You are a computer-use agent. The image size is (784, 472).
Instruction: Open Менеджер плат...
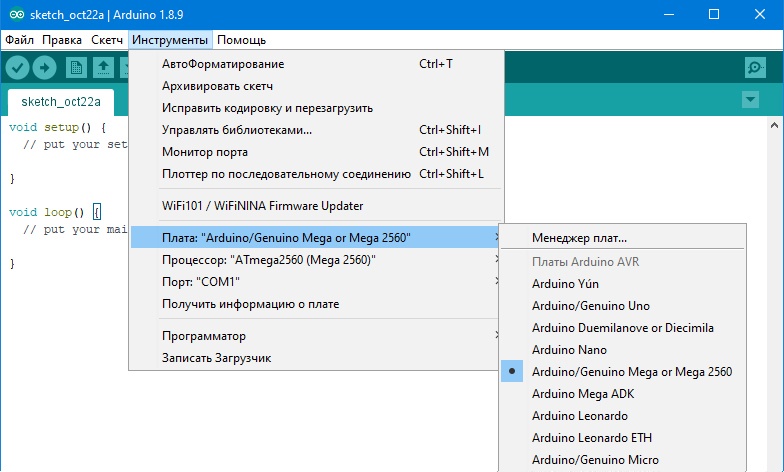tap(622, 238)
